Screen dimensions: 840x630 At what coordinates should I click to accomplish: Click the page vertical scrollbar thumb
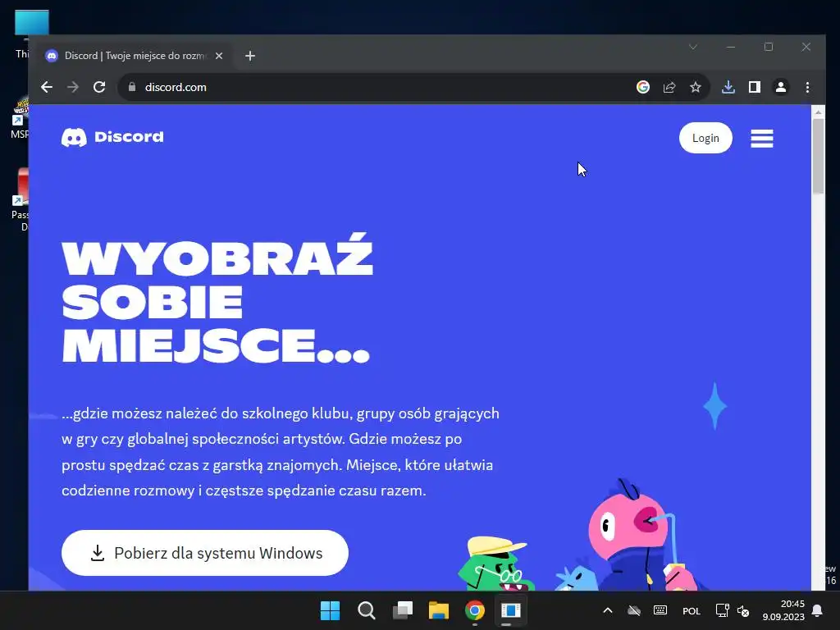[818, 155]
